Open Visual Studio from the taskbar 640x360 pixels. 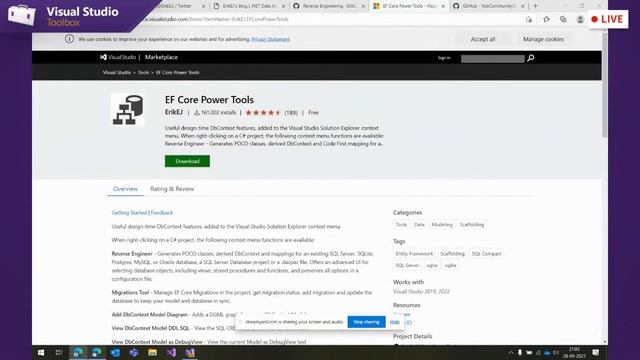(x=171, y=353)
